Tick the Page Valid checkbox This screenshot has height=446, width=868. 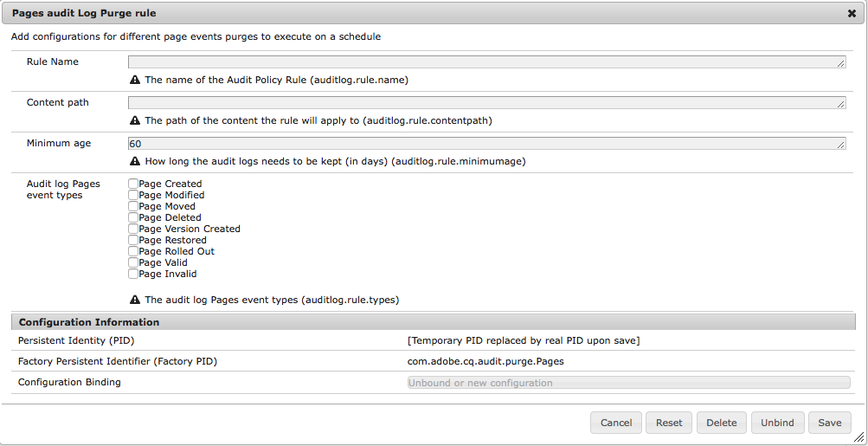point(133,262)
